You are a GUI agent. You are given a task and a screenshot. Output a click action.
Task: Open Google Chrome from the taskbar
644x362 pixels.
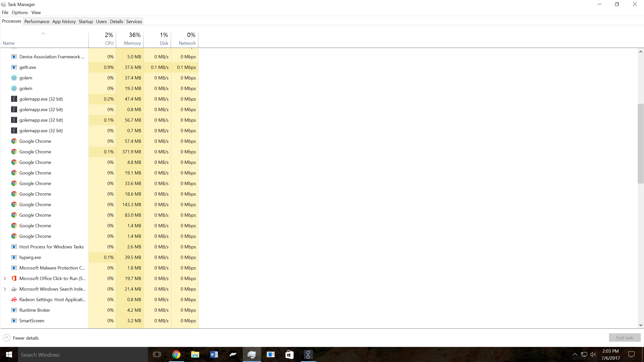[x=176, y=354]
